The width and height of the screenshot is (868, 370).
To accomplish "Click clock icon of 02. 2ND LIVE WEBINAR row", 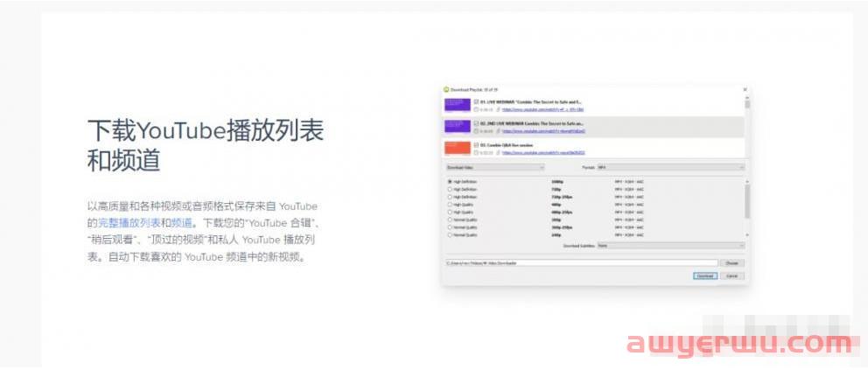I will pos(476,131).
